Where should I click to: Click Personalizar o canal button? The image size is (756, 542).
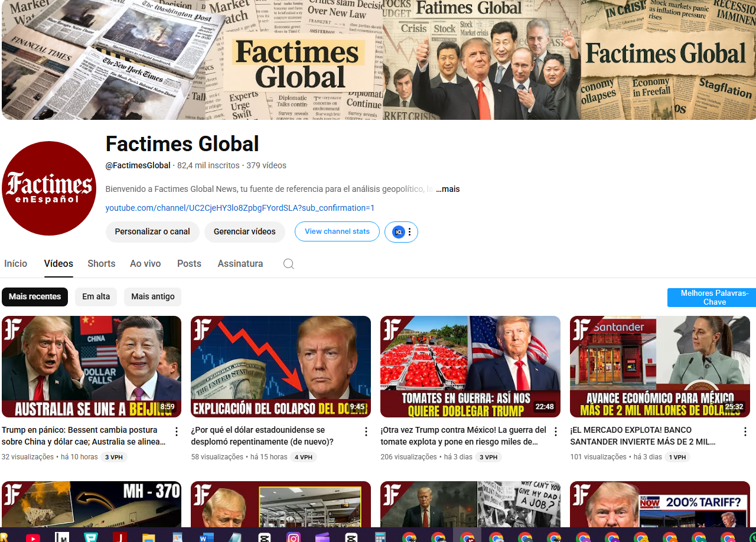152,231
